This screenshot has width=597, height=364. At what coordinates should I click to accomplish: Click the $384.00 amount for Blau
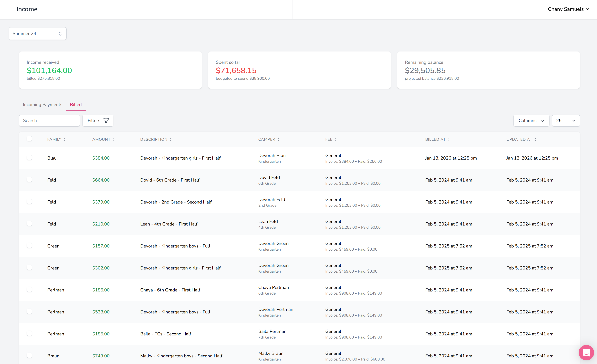101,158
